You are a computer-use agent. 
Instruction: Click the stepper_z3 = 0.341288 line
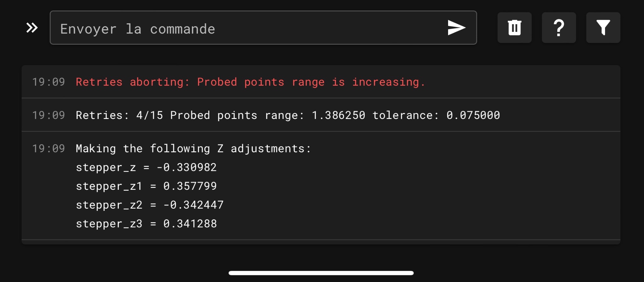146,224
